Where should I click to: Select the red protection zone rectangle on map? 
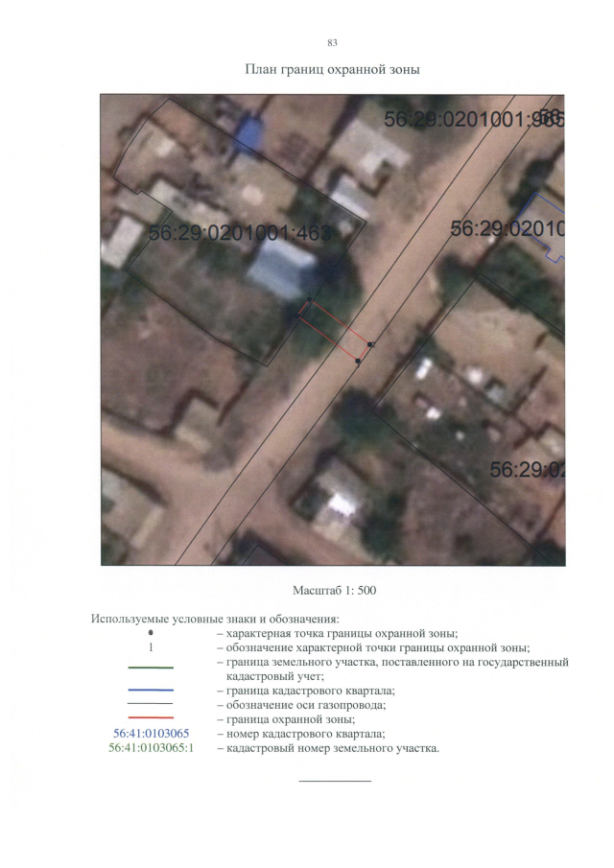[334, 330]
